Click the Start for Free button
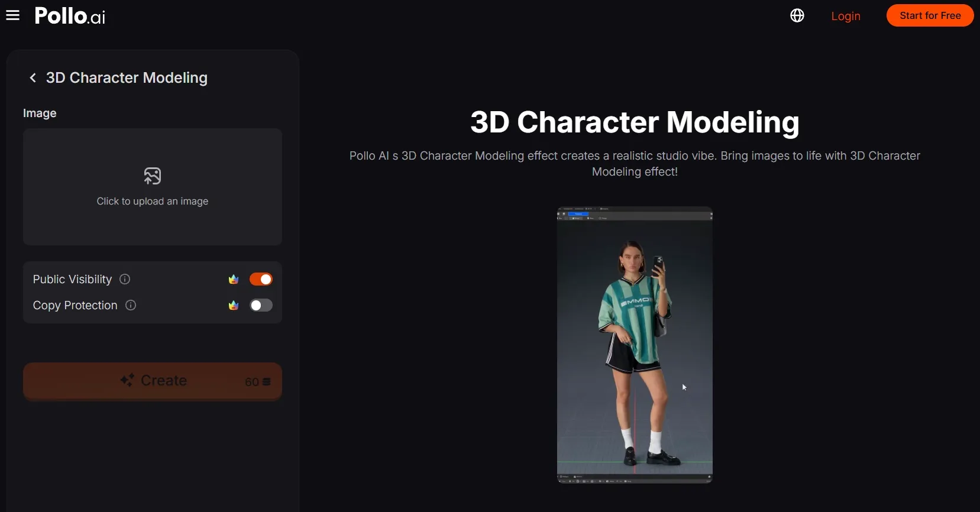Viewport: 980px width, 512px height. click(930, 15)
